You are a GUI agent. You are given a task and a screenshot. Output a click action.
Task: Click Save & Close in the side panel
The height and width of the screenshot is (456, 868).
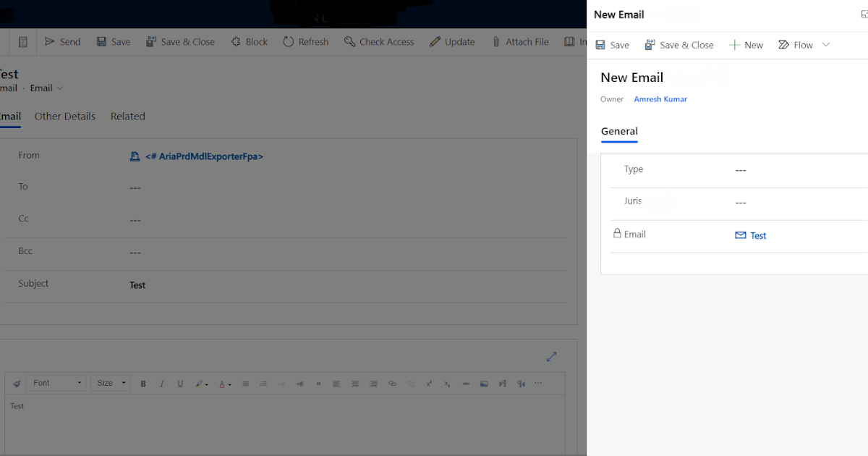[x=678, y=44]
